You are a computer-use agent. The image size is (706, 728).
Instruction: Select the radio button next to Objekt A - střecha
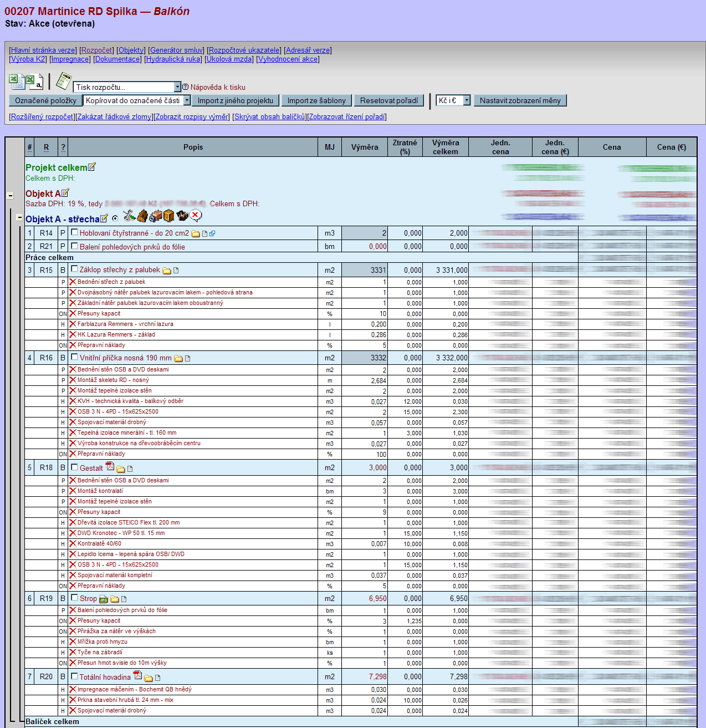[115, 218]
